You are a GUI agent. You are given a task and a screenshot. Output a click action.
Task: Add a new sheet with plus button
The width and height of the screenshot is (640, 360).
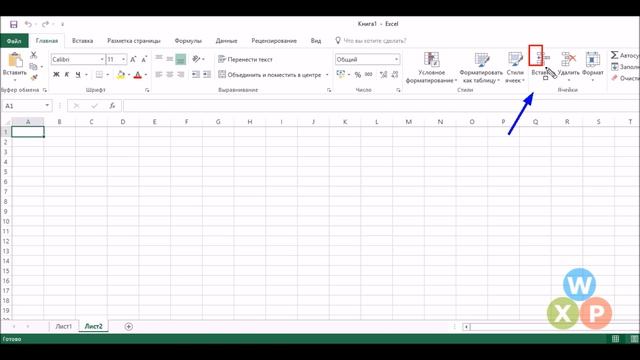point(129,327)
